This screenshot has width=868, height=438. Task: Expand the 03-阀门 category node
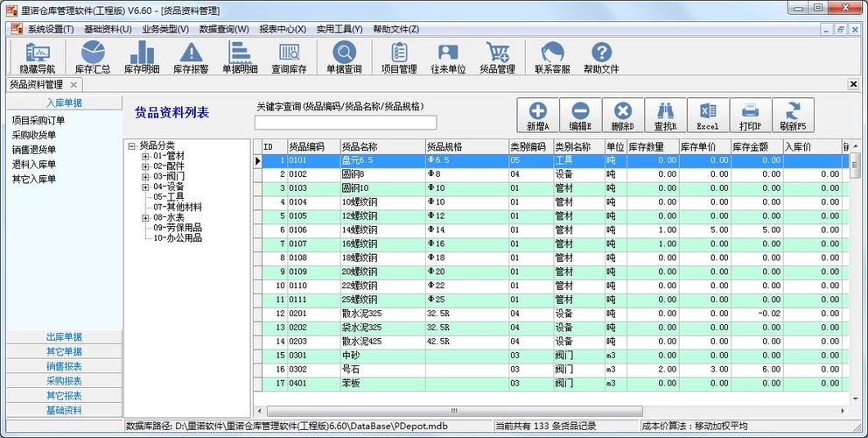tap(146, 176)
